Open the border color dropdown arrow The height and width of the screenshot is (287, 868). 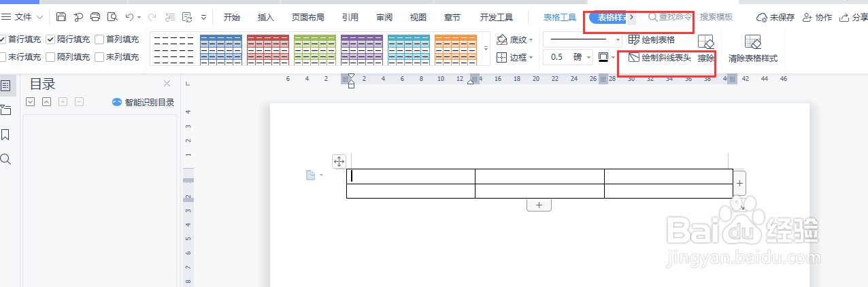pyautogui.click(x=613, y=58)
